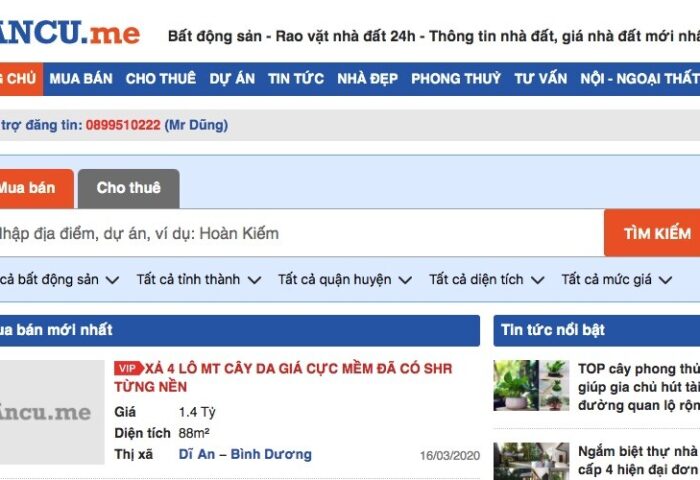Open the feng shui plants news thumbnail
Viewport: 700px width, 480px height.
[x=531, y=386]
